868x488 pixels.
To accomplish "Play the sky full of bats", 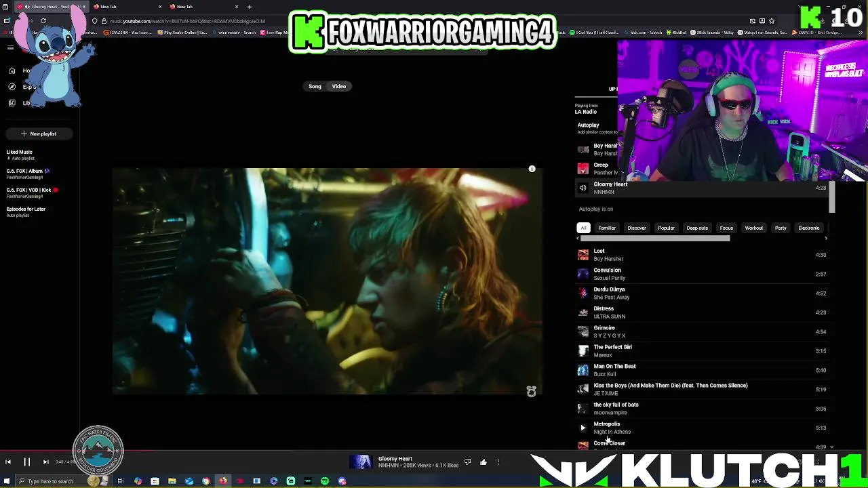I will tap(702, 409).
